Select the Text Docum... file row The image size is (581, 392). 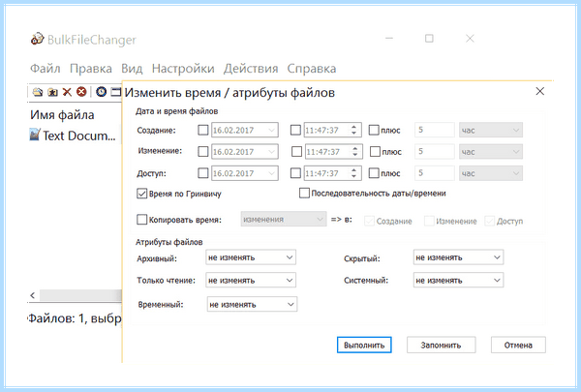tap(73, 136)
